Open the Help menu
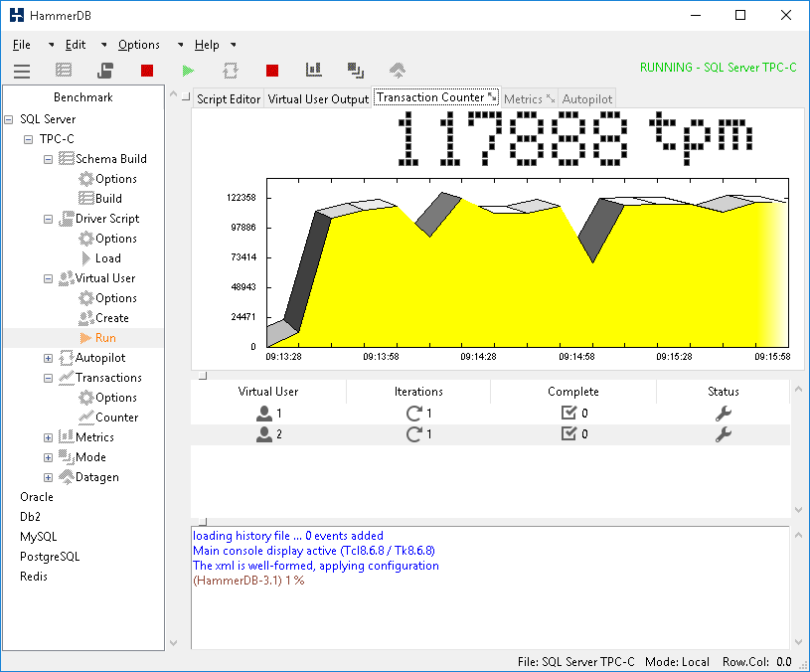 [x=207, y=45]
